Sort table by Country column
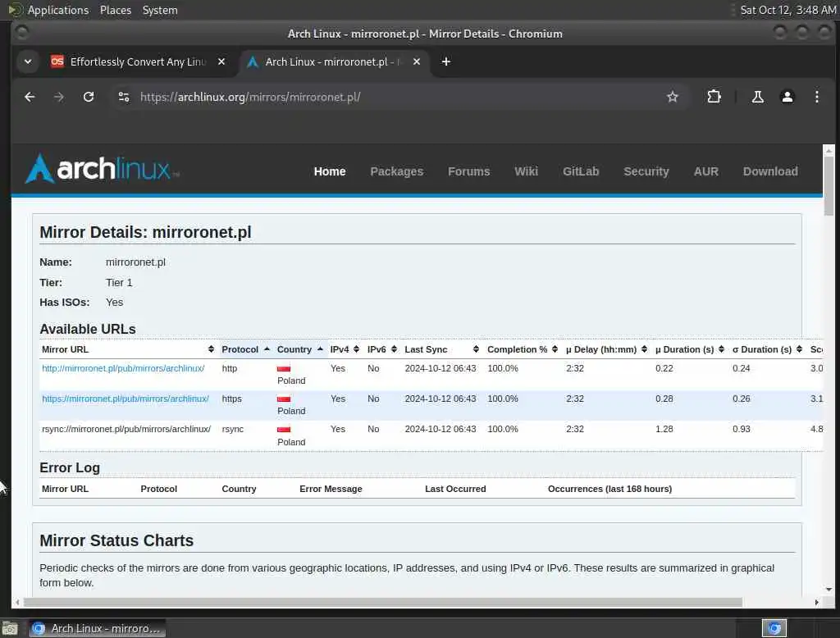This screenshot has height=638, width=840. point(300,349)
